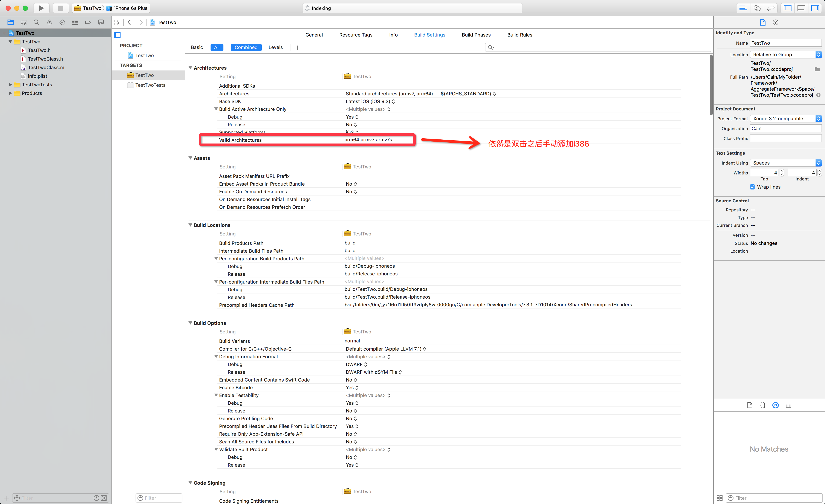825x504 pixels.
Task: Open the Find navigator search icon
Action: (36, 22)
